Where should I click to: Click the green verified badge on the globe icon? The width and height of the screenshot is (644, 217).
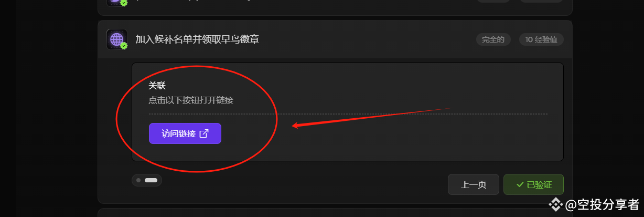pos(124,46)
